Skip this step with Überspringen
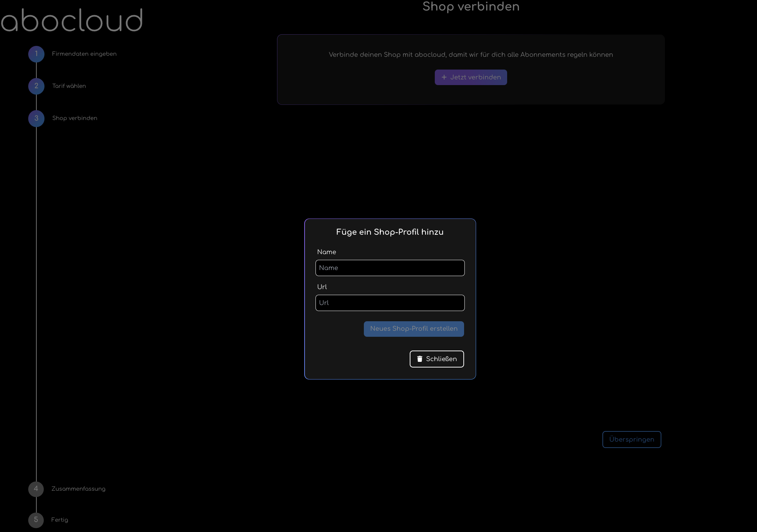Viewport: 757px width, 532px height. point(631,440)
